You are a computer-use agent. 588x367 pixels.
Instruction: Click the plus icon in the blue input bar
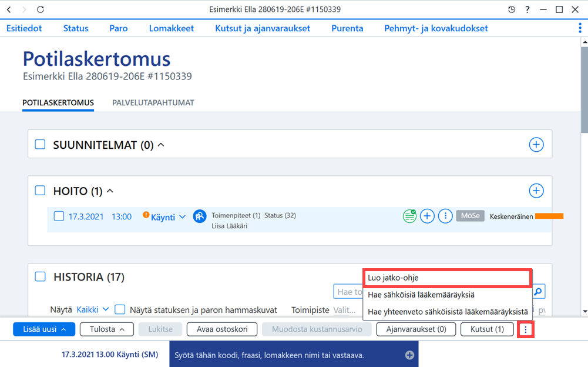(x=409, y=355)
